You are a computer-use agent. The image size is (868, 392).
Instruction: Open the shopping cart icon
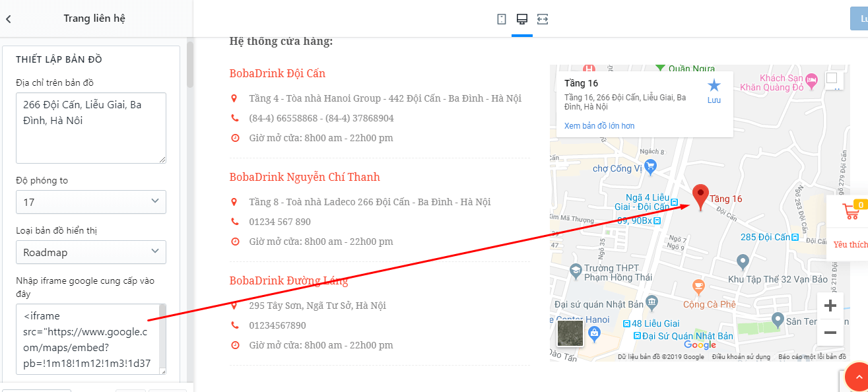click(852, 211)
